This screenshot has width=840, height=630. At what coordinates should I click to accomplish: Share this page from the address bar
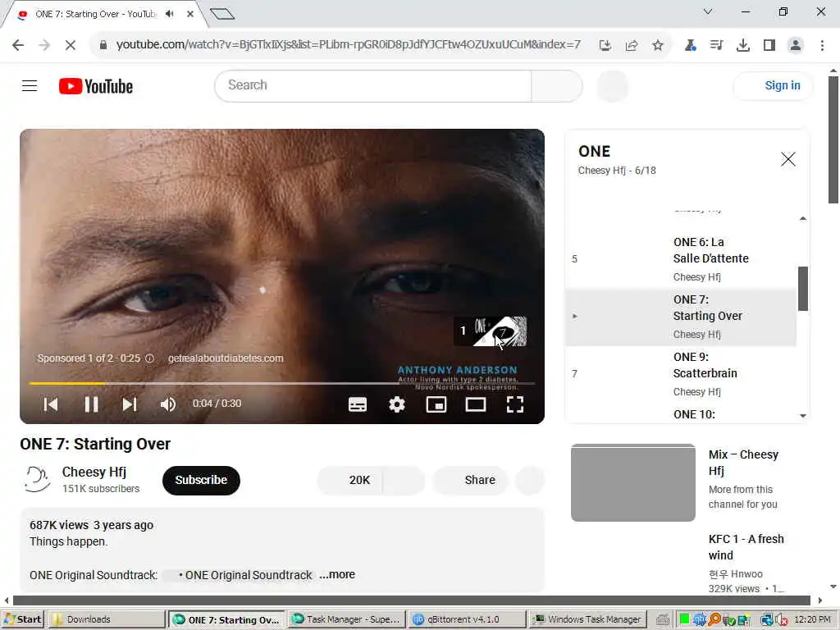point(632,45)
